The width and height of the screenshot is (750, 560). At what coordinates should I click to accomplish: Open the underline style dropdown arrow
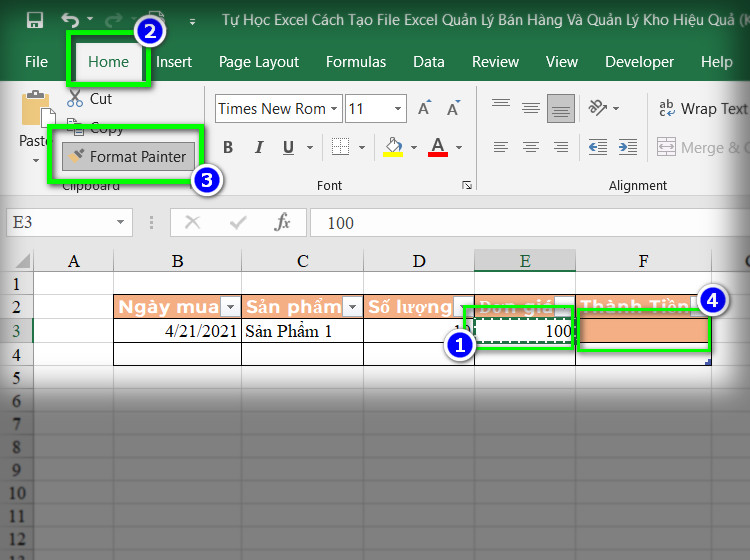[x=310, y=147]
